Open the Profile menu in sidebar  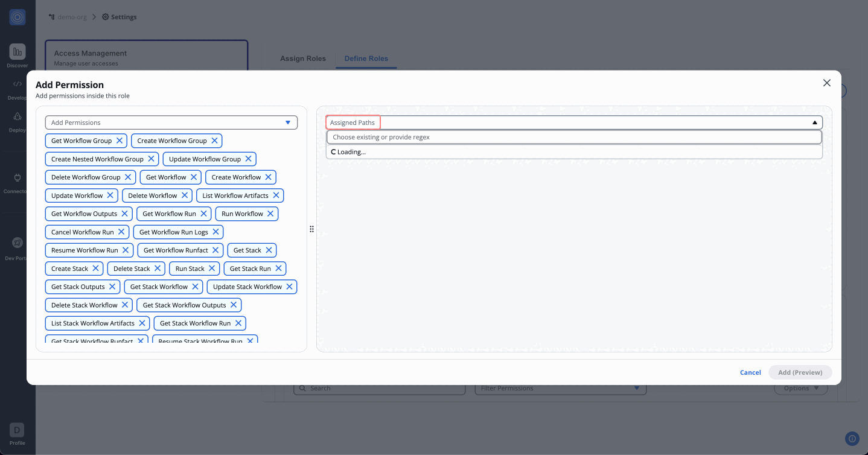[18, 434]
